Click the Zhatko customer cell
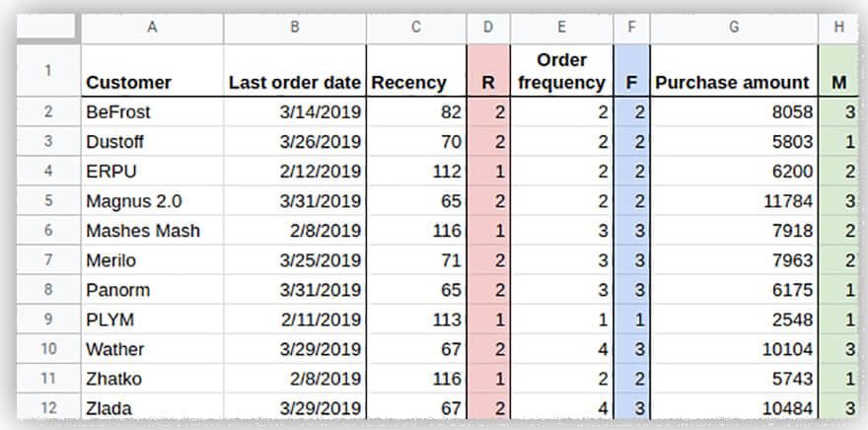Image resolution: width=868 pixels, height=430 pixels. point(152,379)
